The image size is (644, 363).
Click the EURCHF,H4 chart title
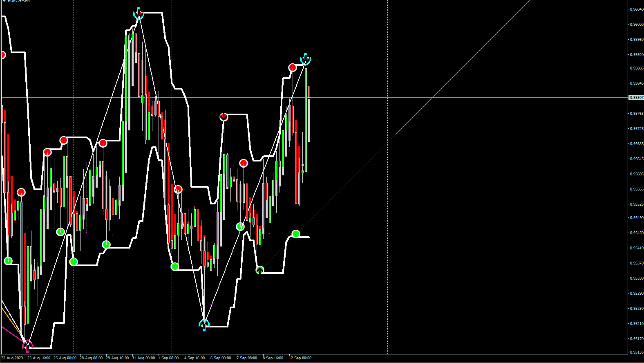(x=19, y=1)
